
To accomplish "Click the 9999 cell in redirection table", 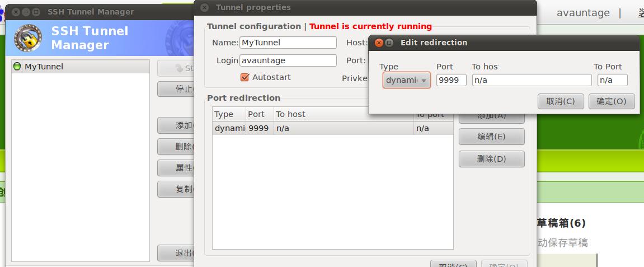I will pyautogui.click(x=260, y=128).
